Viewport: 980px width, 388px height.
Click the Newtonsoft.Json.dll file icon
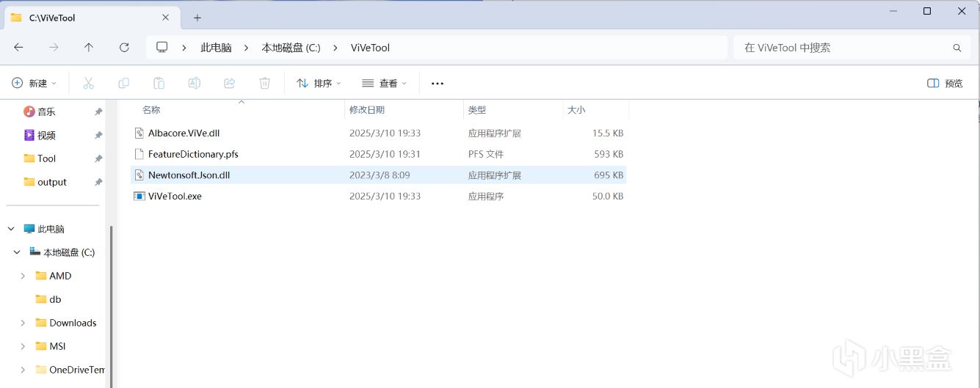(x=139, y=175)
